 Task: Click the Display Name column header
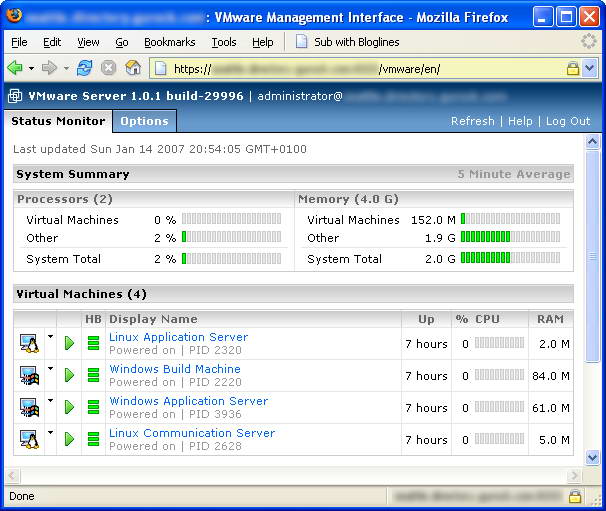[153, 319]
